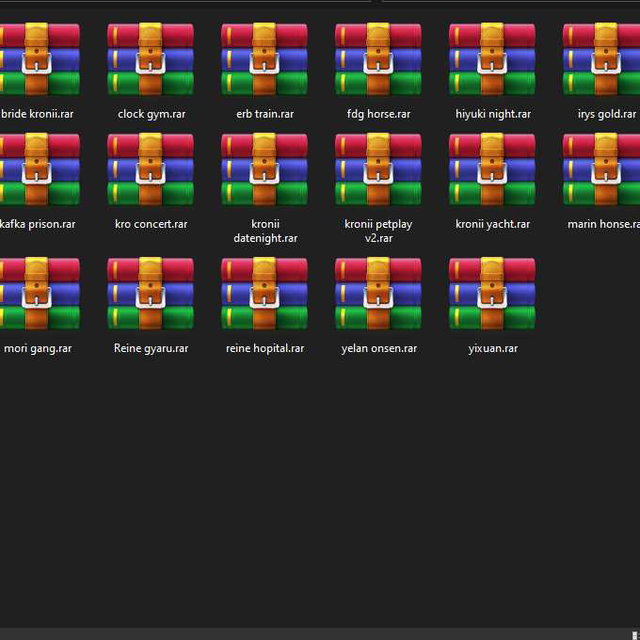Click the kronii yacht.rar archive icon

point(492,169)
